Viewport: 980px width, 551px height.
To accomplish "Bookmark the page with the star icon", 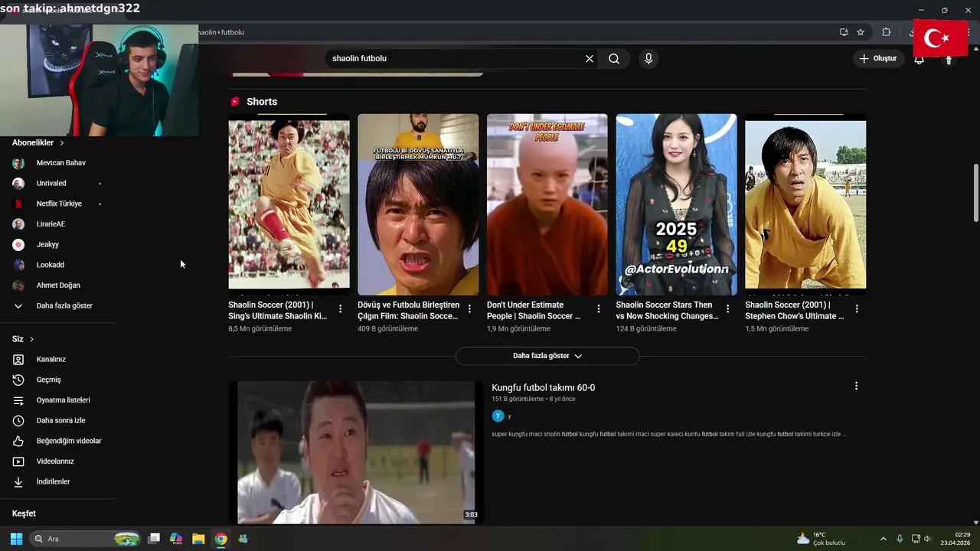I will tap(861, 32).
